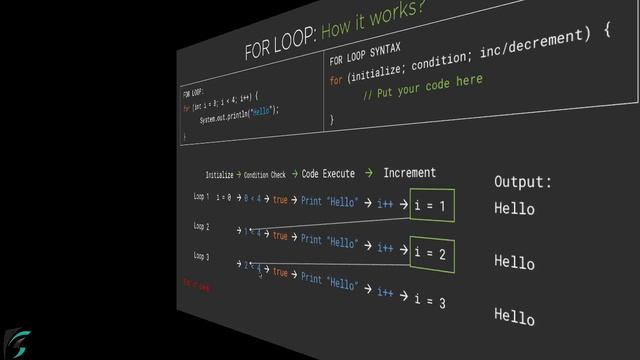Click the "2 < 4" condition in the Loop 3 row
640x360 pixels.
(252, 267)
